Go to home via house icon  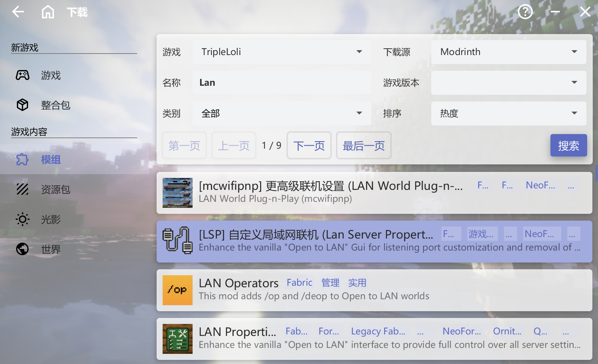pyautogui.click(x=48, y=12)
